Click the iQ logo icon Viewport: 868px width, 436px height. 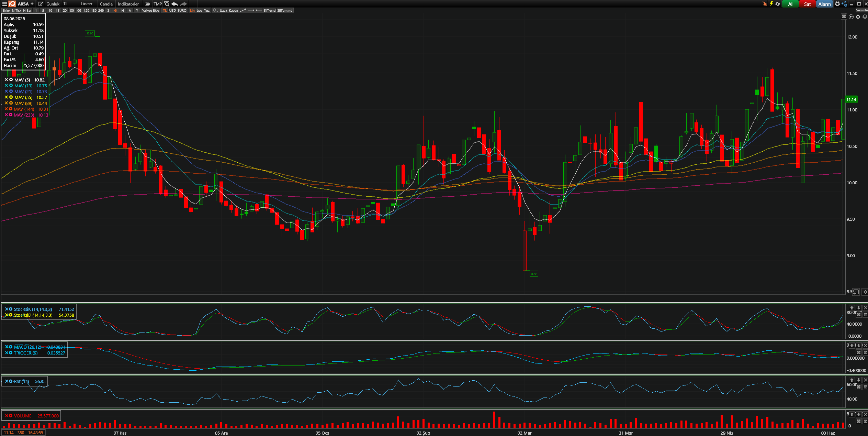(x=12, y=4)
